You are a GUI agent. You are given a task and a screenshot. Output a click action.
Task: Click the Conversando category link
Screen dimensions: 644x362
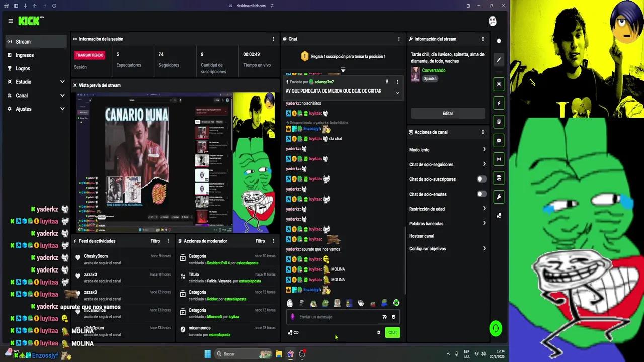(x=434, y=70)
